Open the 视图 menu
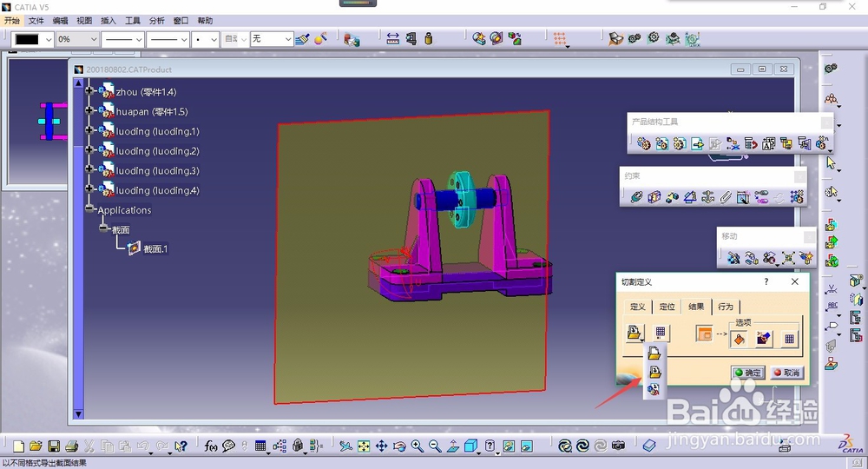 84,21
